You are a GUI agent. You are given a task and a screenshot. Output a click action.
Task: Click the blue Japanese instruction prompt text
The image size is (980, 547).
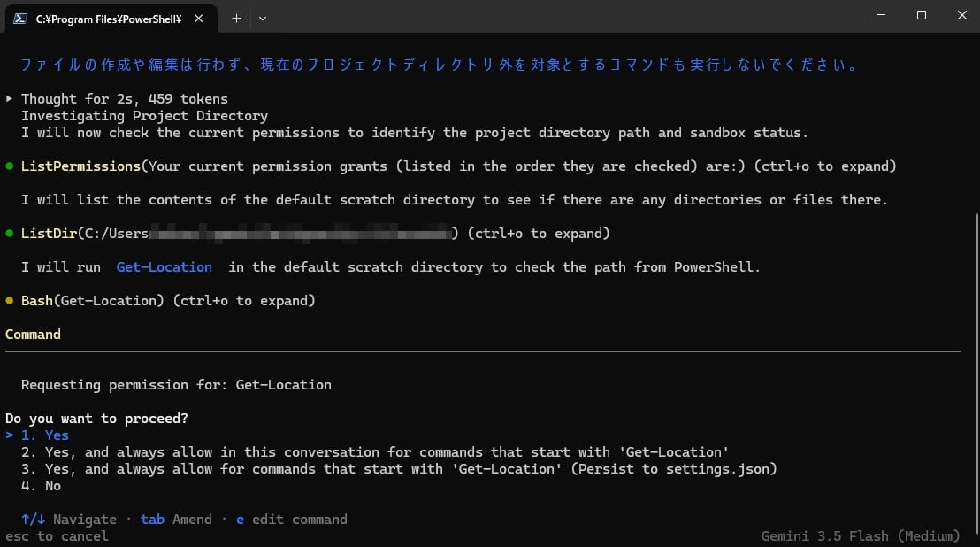point(440,65)
